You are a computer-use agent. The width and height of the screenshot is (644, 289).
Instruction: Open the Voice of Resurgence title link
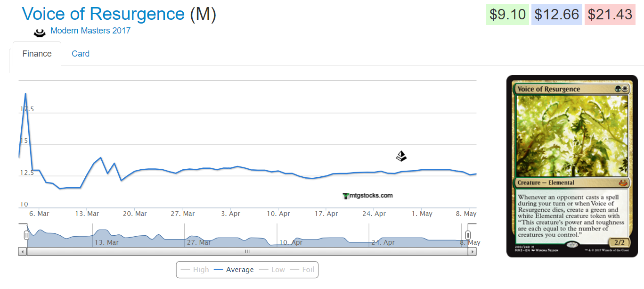103,14
